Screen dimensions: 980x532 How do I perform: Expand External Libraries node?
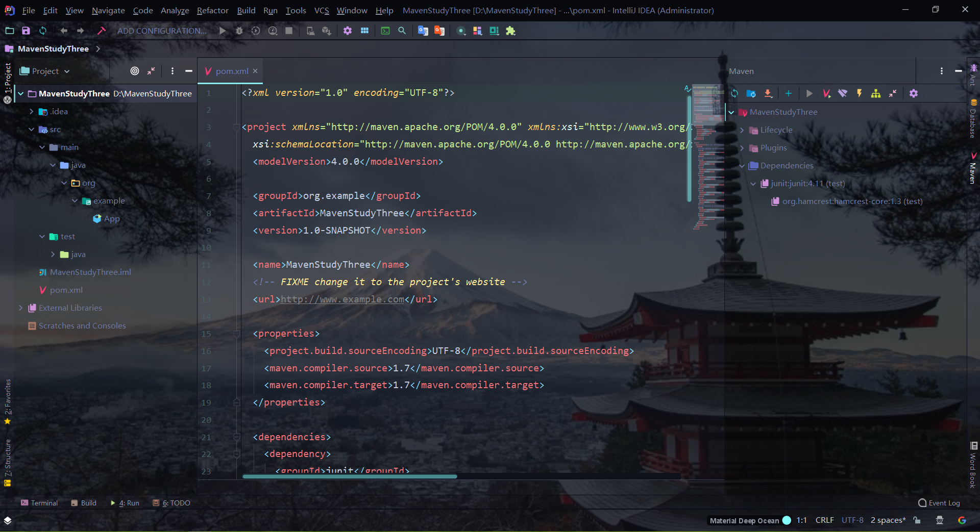pos(21,308)
